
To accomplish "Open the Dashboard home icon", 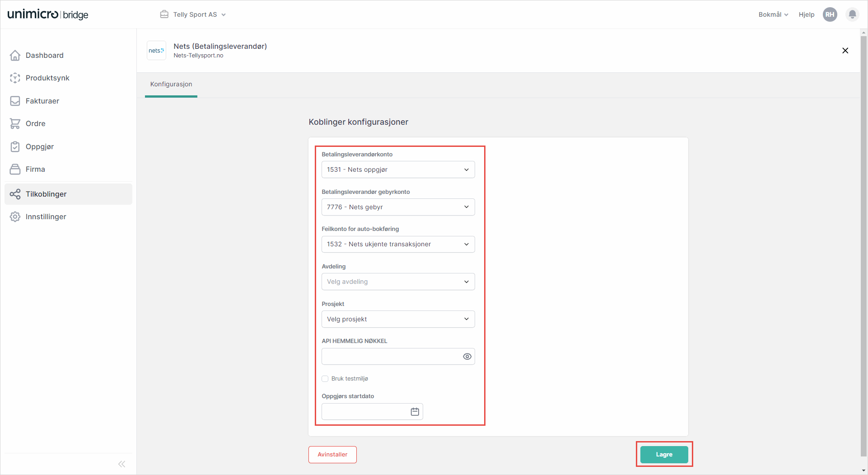I will pos(15,55).
